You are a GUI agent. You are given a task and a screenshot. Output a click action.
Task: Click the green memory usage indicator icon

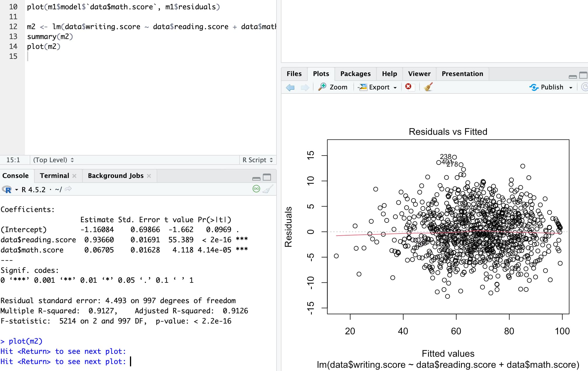tap(256, 189)
